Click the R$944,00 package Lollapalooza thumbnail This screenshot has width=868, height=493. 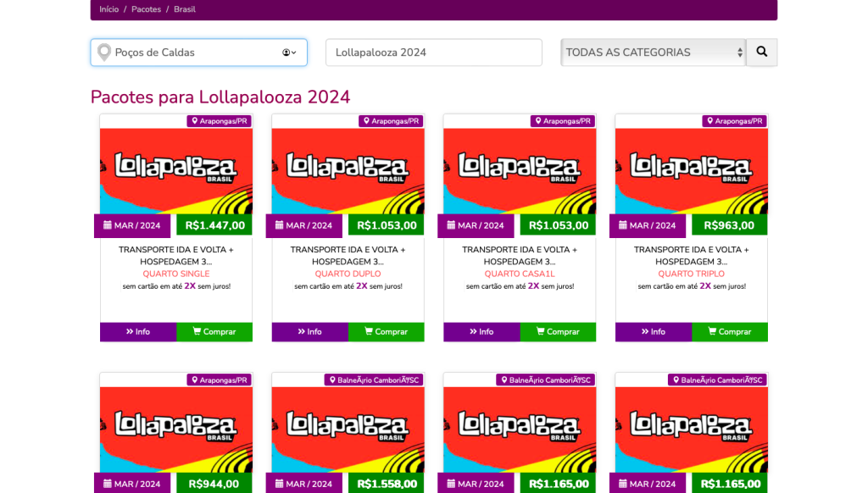[x=176, y=428]
